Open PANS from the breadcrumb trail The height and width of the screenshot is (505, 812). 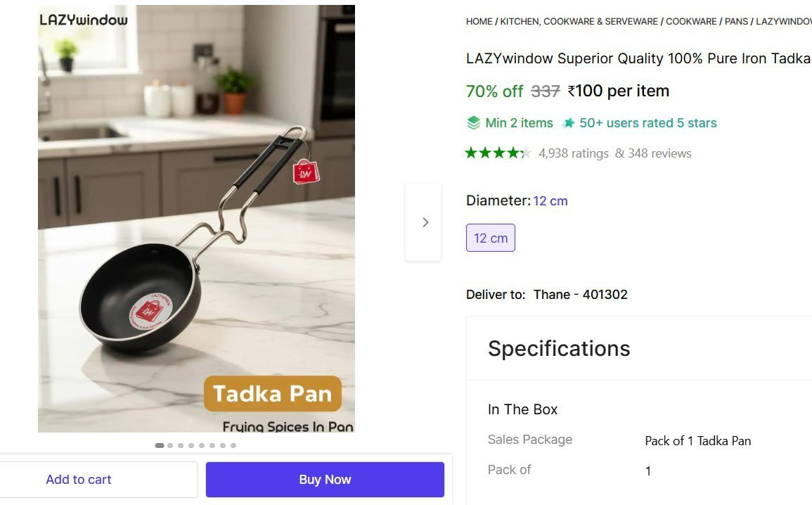point(737,21)
